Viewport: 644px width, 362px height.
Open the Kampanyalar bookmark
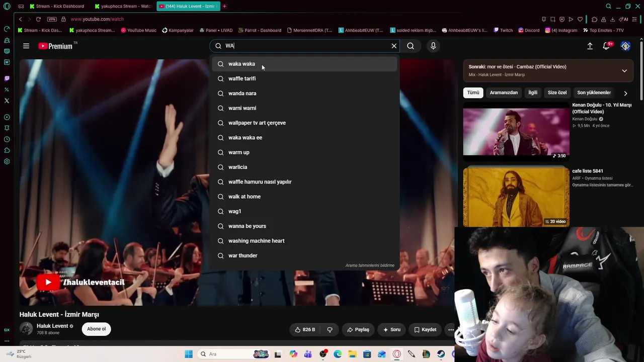[x=178, y=30]
